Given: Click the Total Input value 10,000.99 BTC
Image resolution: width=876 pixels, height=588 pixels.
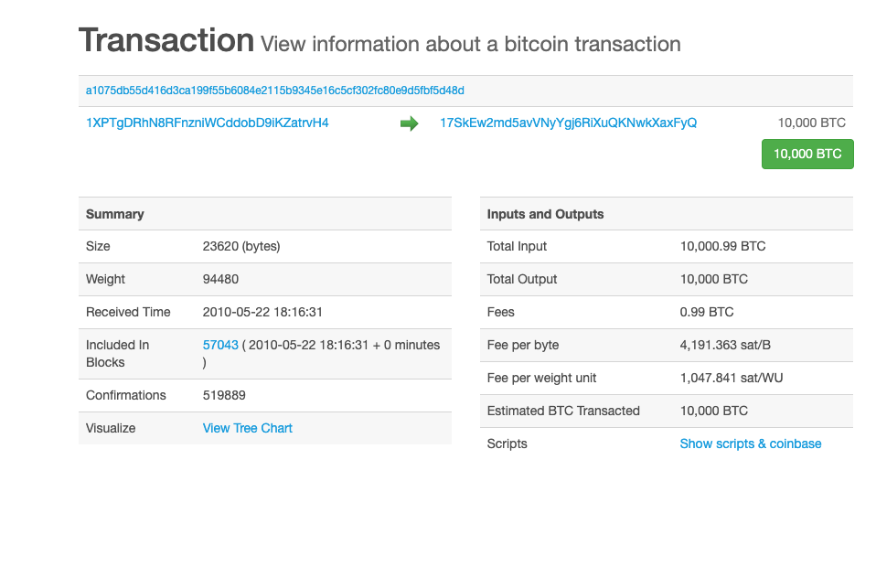Looking at the screenshot, I should 722,246.
